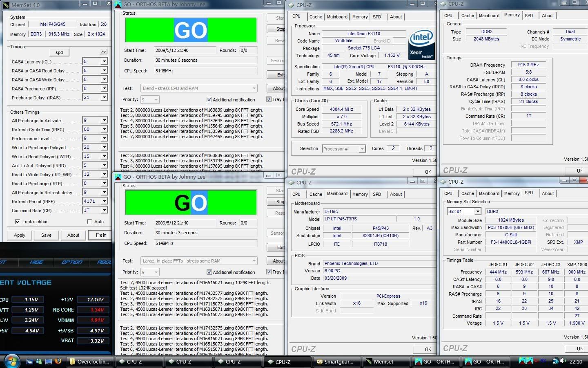
Task: Click OK in the CPU-Z Mainboard window
Action: click(x=425, y=349)
